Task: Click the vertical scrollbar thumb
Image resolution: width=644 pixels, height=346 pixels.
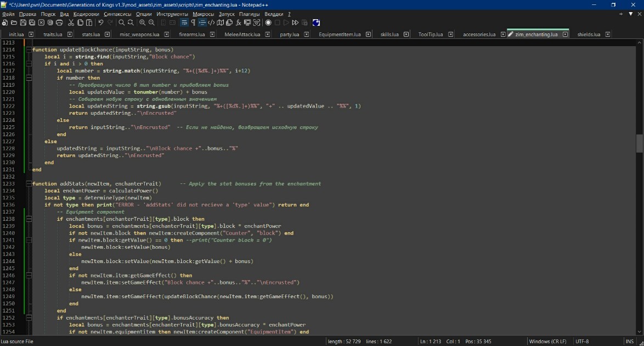Action: tap(640, 143)
